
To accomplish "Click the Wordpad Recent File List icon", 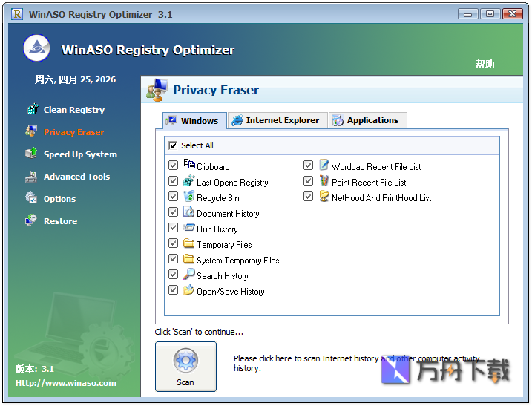I will point(324,165).
